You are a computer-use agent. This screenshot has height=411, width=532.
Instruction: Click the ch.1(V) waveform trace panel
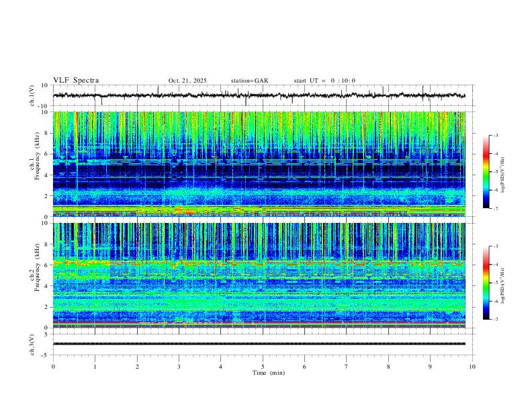coord(262,95)
